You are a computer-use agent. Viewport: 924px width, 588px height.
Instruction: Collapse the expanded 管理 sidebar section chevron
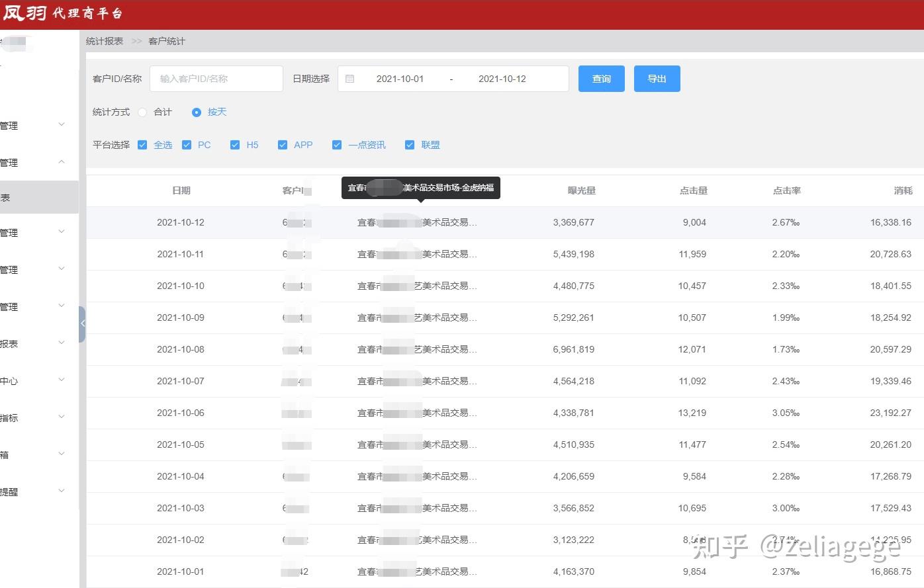coord(62,162)
